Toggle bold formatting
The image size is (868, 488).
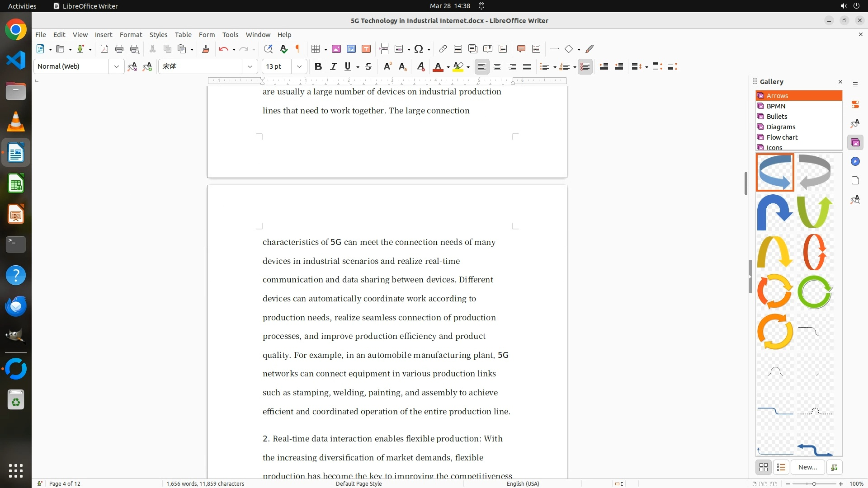click(318, 67)
